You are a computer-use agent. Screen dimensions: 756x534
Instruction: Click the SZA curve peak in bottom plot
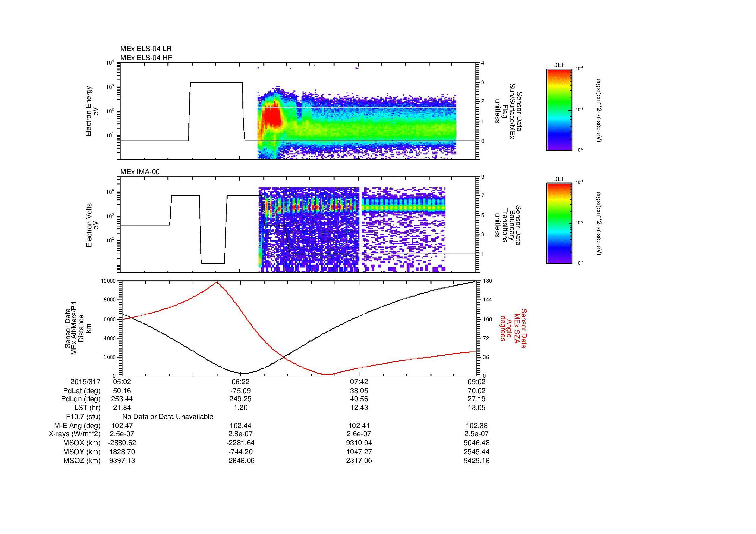[216, 283]
